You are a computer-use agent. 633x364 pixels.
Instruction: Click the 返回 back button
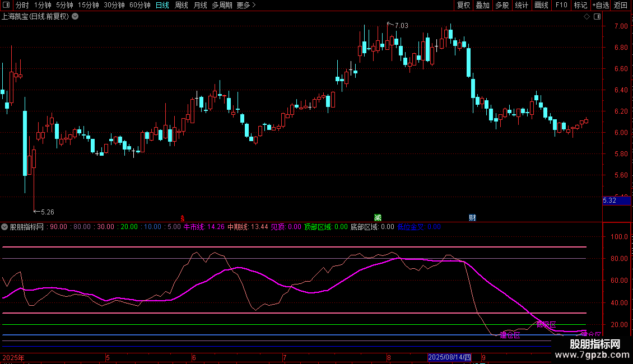pos(621,6)
